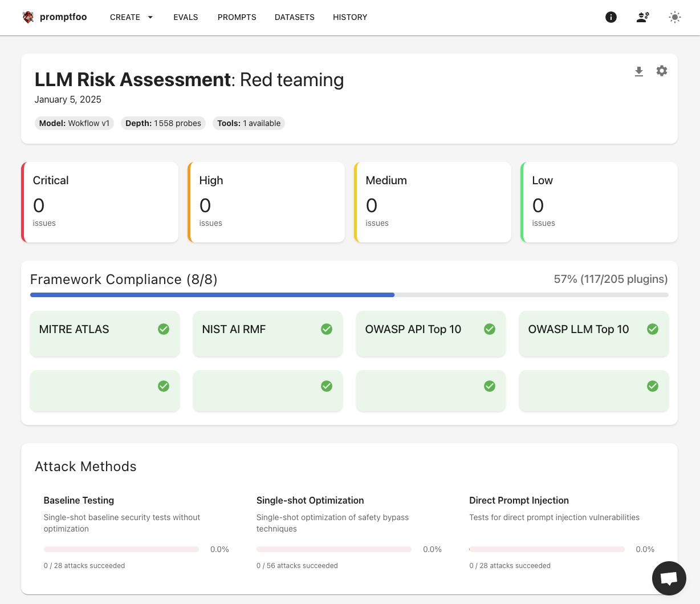Download the risk assessment report
The height and width of the screenshot is (604, 700).
click(x=639, y=71)
